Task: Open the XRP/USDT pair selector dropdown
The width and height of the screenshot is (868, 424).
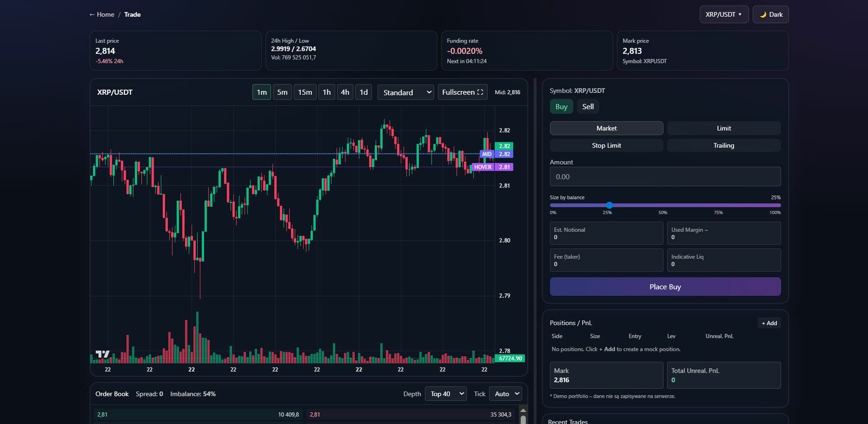Action: (724, 15)
